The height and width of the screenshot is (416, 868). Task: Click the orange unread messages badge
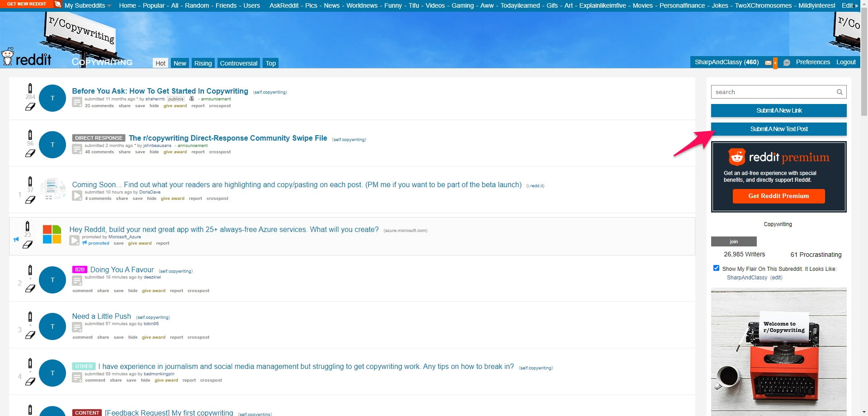pyautogui.click(x=775, y=63)
